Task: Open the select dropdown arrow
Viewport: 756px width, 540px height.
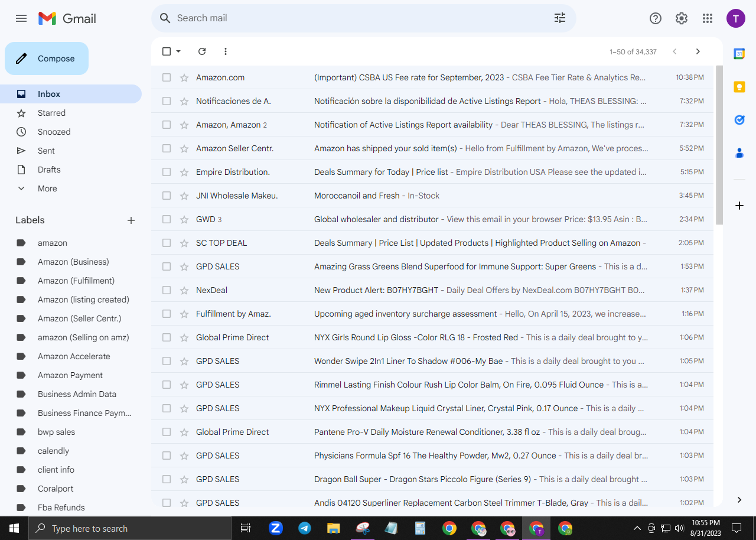Action: [x=178, y=51]
